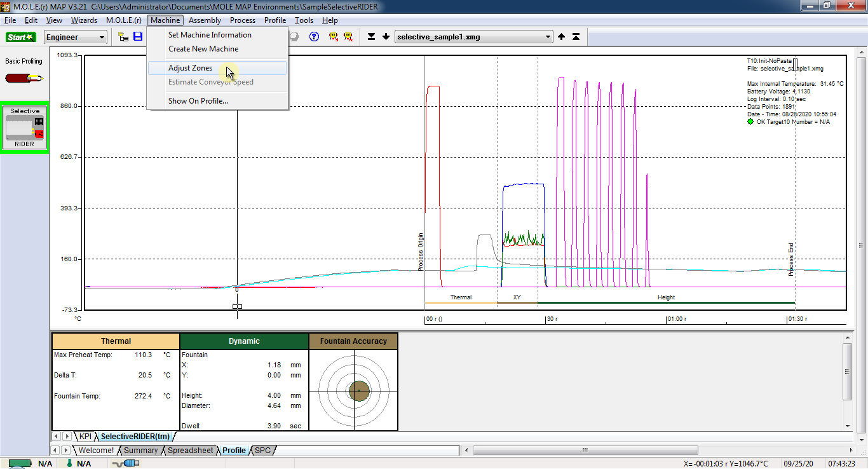Close the open Machine menu

[165, 20]
